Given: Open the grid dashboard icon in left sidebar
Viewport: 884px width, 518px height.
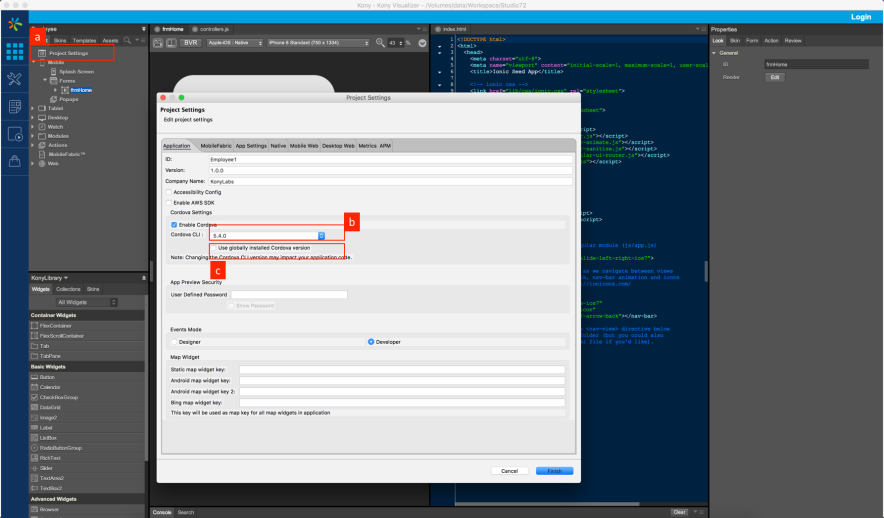Looking at the screenshot, I should tap(15, 51).
